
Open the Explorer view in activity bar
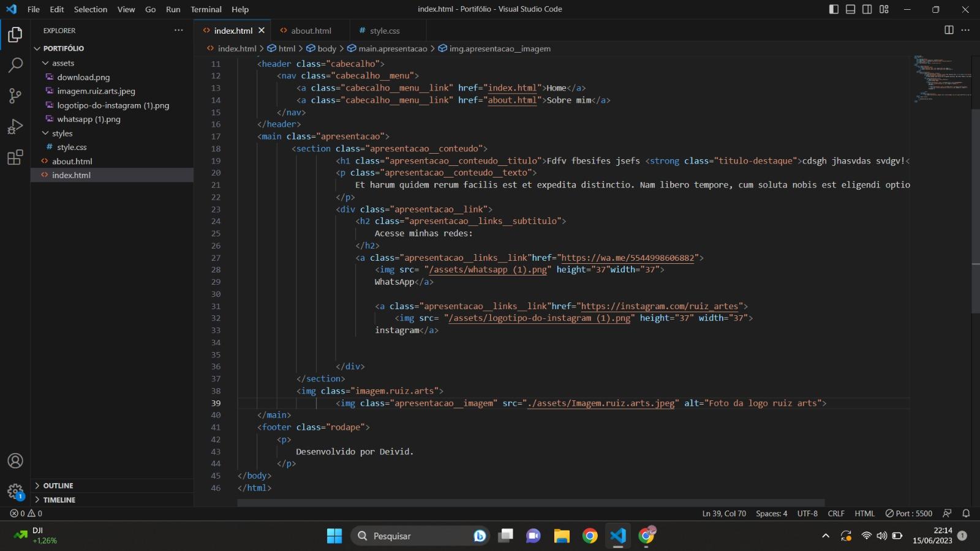point(15,35)
